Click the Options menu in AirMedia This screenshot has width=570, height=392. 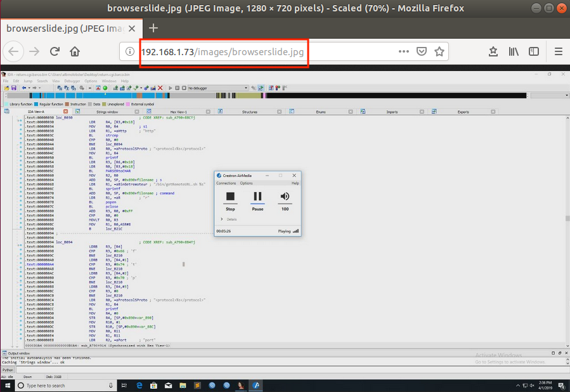tap(246, 183)
